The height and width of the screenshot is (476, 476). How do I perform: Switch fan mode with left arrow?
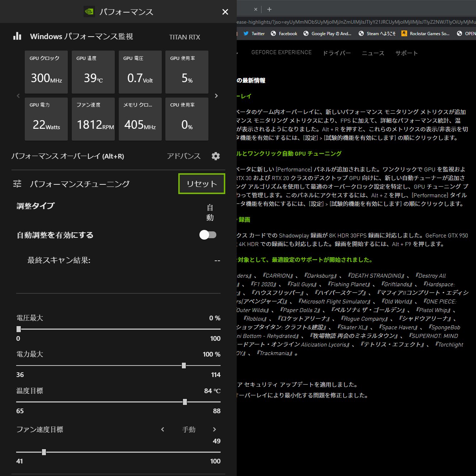162,429
